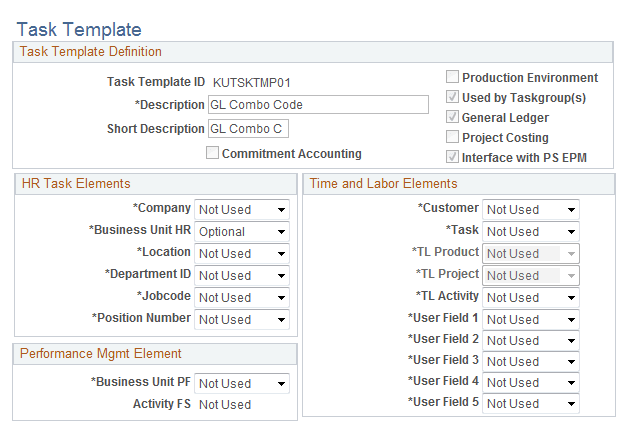Open the Position Number dropdown
Screen dimensions: 635x421
pos(242,320)
